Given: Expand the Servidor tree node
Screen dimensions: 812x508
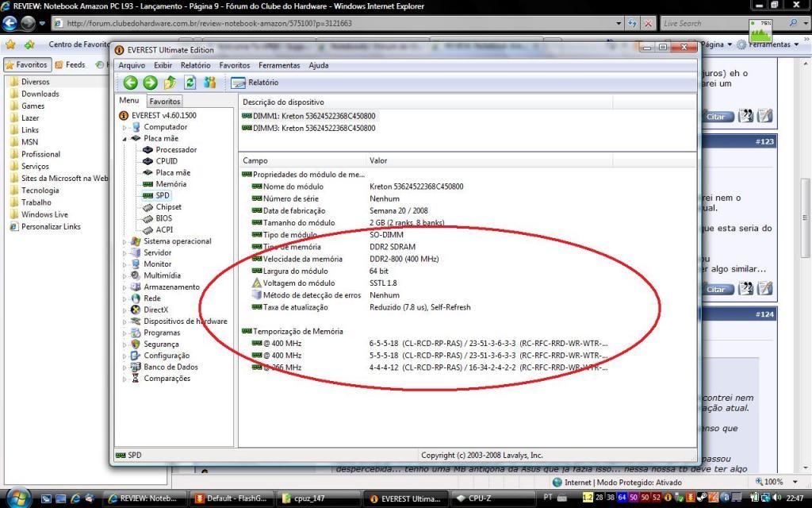Looking at the screenshot, I should (x=124, y=252).
